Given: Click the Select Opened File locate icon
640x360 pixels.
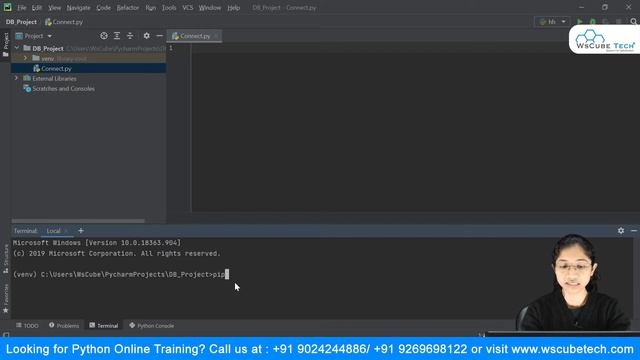Looking at the screenshot, I should click(x=104, y=36).
